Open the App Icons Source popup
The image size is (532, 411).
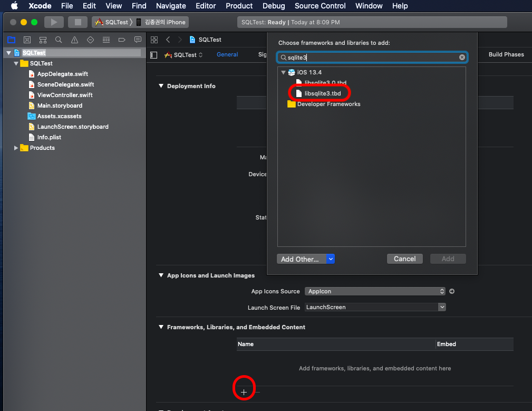point(375,291)
